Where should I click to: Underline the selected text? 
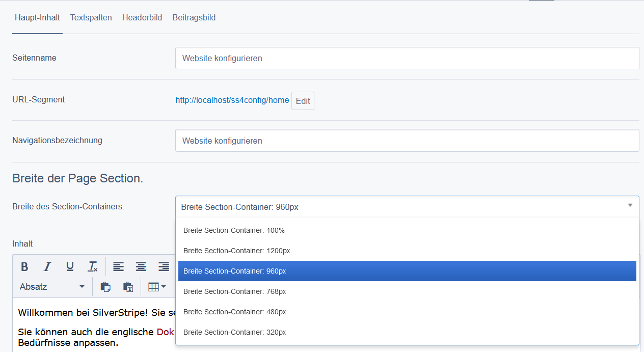coord(70,266)
